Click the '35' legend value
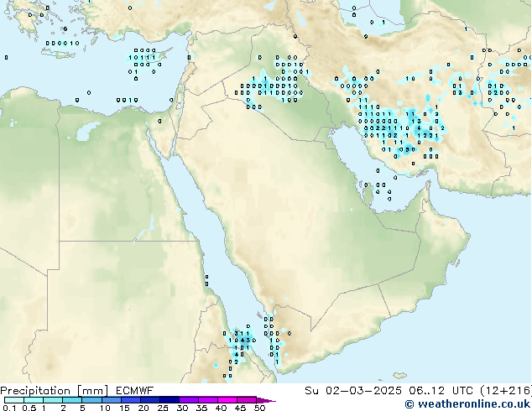 [201, 408]
